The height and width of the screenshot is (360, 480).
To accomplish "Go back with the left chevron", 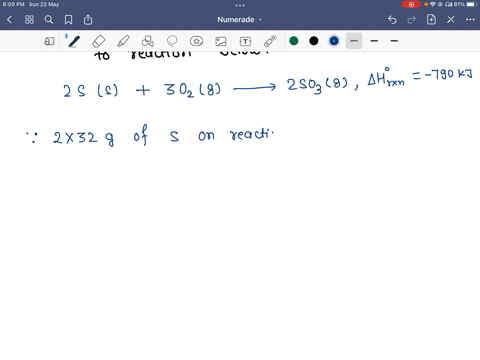I will point(9,20).
